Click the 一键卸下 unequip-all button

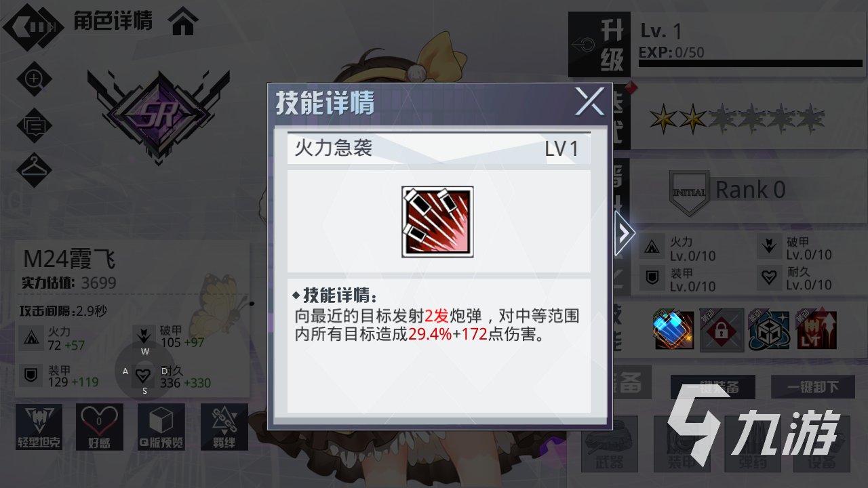click(x=812, y=387)
